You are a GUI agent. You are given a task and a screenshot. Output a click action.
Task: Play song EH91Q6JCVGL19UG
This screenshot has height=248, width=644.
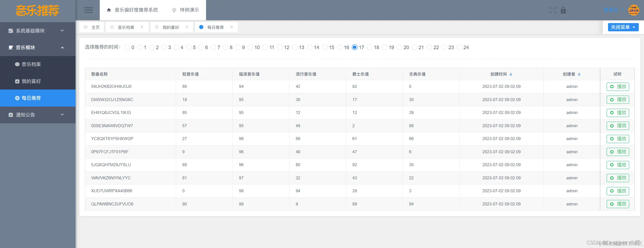(618, 113)
